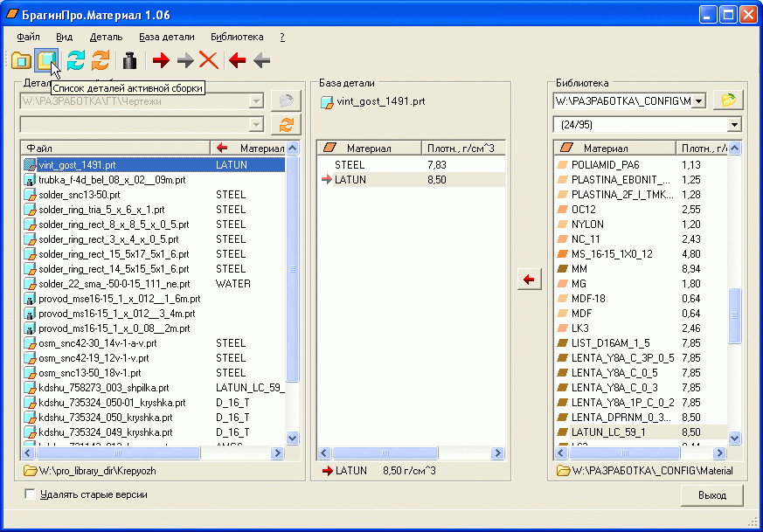Select LATUN_LC_59_1 in library list
The width and height of the screenshot is (763, 532).
[x=642, y=432]
